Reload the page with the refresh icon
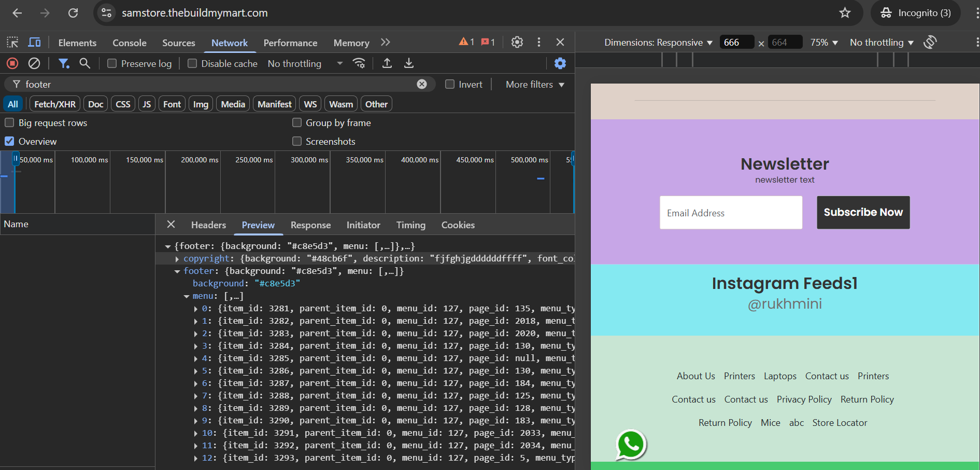 click(x=73, y=13)
